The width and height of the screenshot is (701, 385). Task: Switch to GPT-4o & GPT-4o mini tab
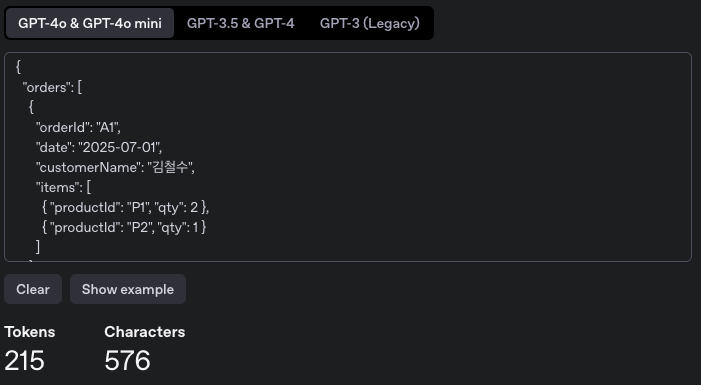pos(90,23)
